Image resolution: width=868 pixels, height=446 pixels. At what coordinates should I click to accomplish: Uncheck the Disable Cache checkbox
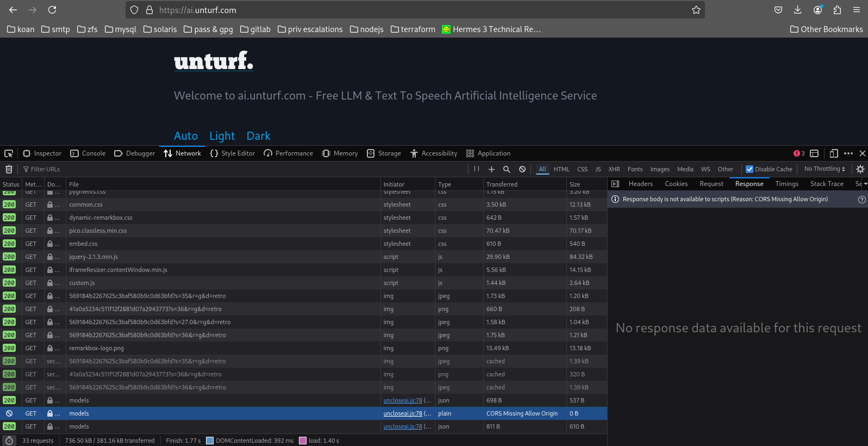coord(750,169)
